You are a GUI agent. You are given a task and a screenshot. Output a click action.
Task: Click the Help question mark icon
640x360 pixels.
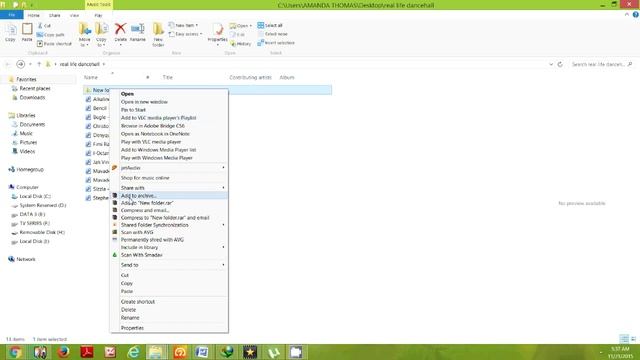pyautogui.click(x=636, y=15)
